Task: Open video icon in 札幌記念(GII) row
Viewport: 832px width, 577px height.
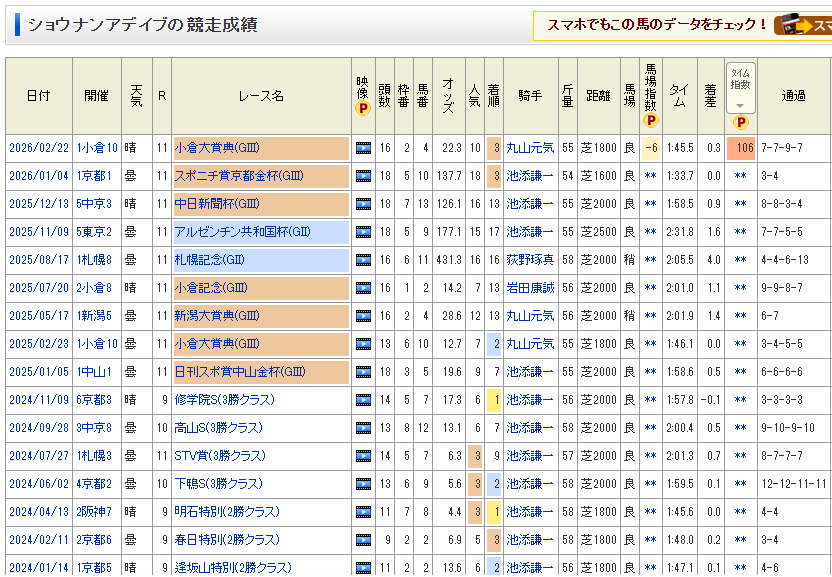Action: pyautogui.click(x=363, y=260)
